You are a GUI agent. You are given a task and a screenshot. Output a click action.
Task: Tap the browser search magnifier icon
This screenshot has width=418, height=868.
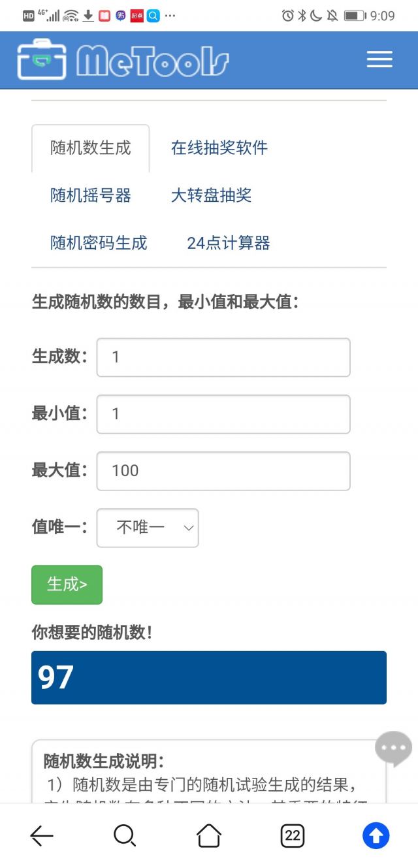[x=125, y=835]
